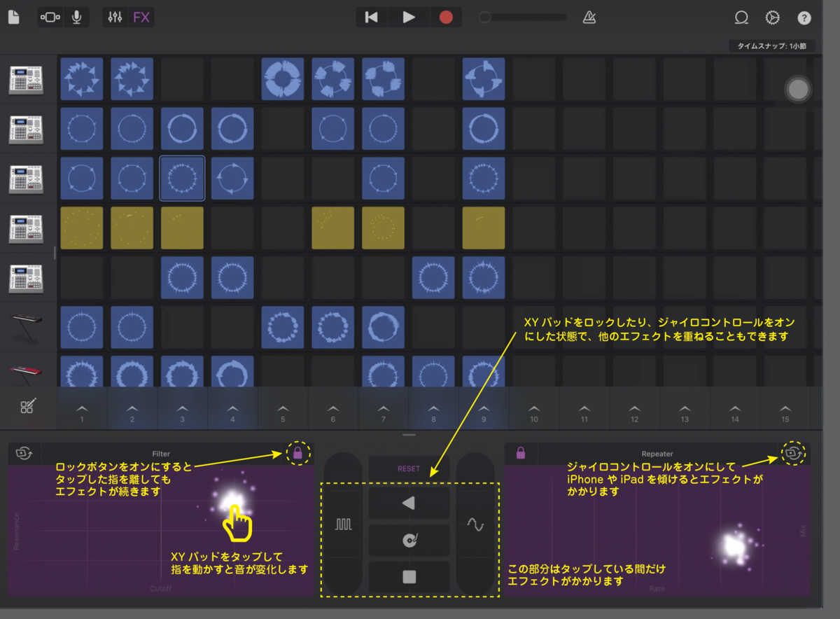
Task: Tap the RESET button
Action: [409, 468]
